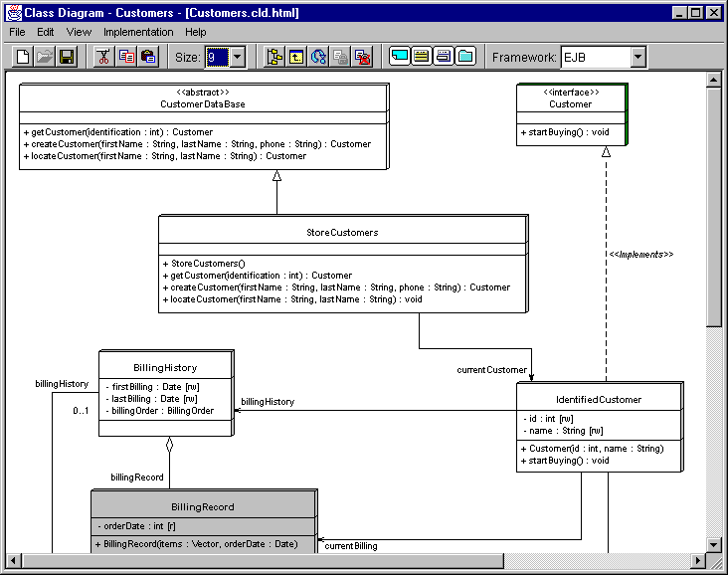Click the yellow window up-arrow icon
Image resolution: width=728 pixels, height=575 pixels.
(x=296, y=57)
